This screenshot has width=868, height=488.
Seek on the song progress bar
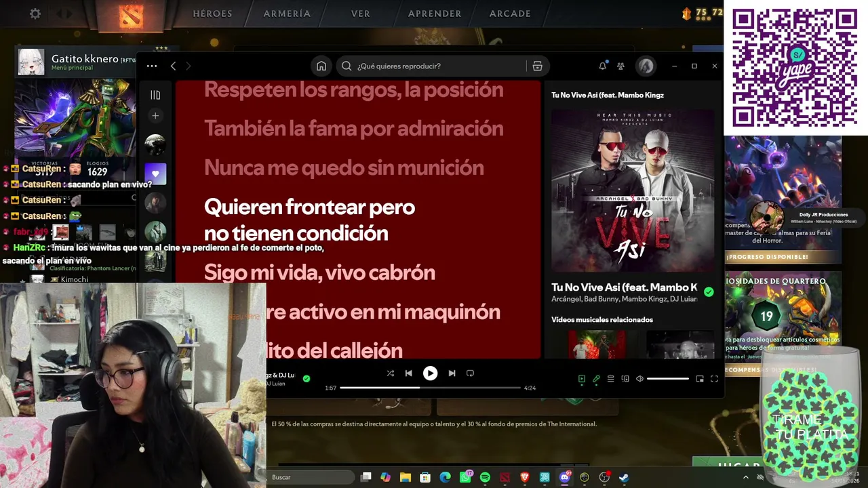point(430,388)
